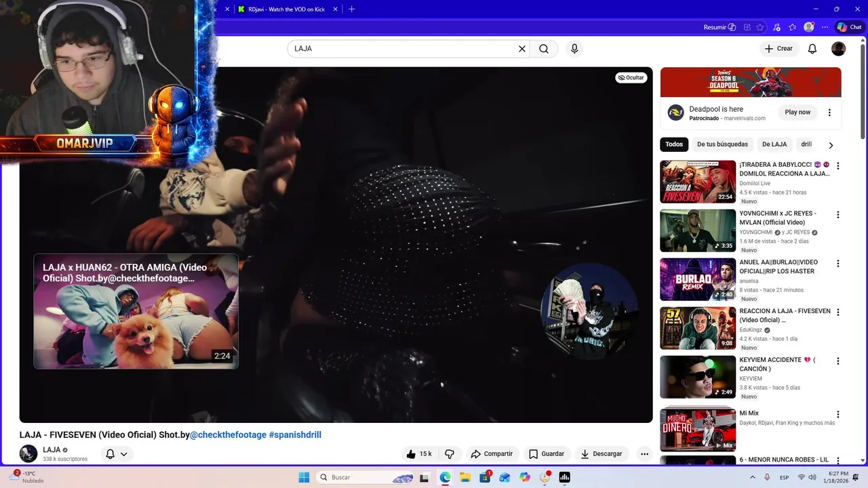Select the drill filter chip
868x488 pixels.
[806, 144]
